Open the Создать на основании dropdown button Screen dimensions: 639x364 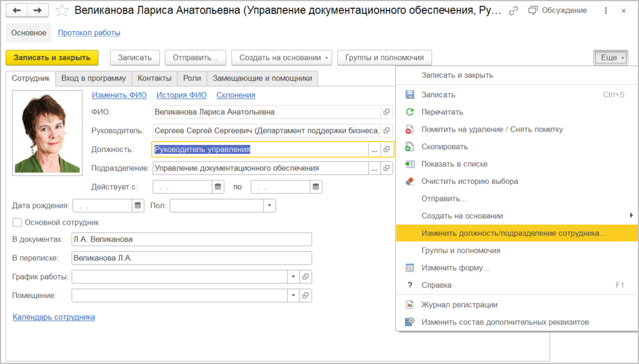pyautogui.click(x=282, y=57)
